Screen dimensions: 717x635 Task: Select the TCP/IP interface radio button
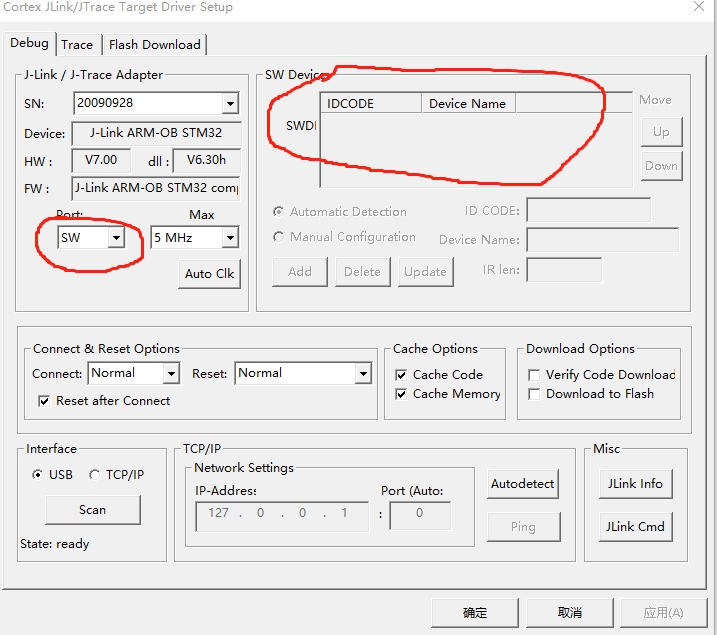[x=95, y=475]
